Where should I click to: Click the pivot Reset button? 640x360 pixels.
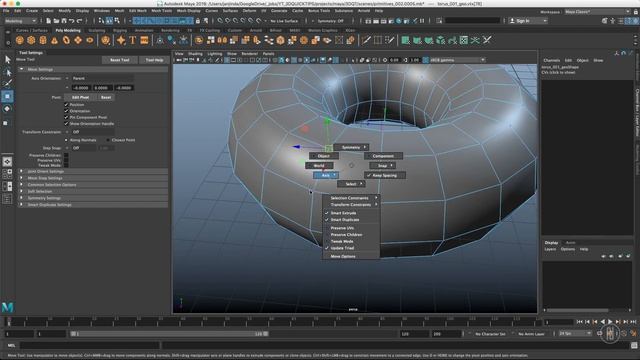(x=106, y=98)
